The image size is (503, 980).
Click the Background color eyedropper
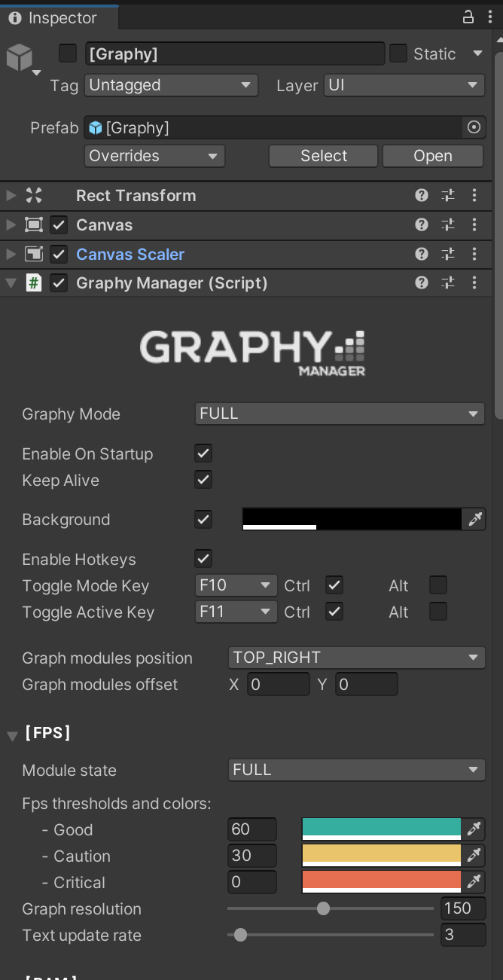(x=474, y=519)
